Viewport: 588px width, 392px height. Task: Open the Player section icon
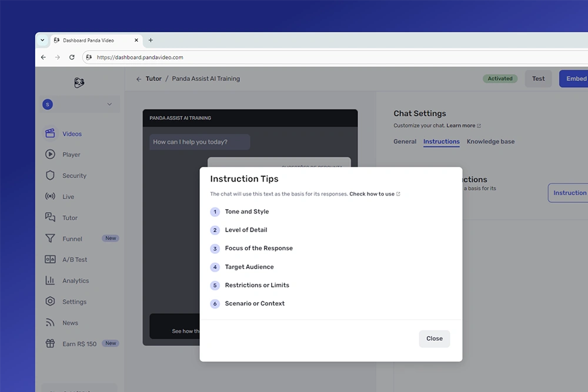[50, 155]
